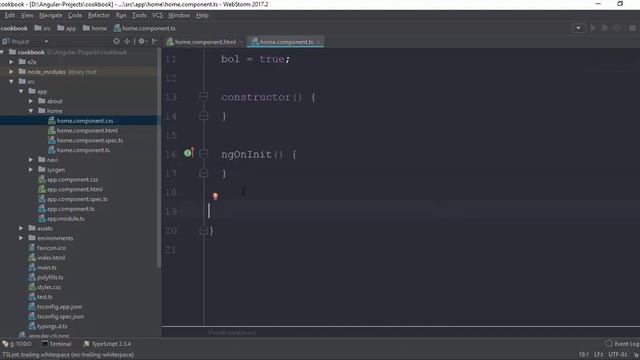
Task: Open the TODO tool window
Action: 17,344
